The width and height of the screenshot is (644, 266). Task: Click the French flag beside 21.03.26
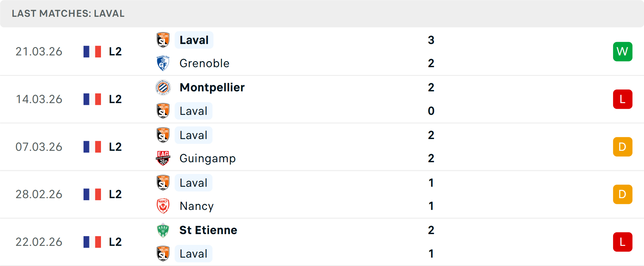[92, 51]
